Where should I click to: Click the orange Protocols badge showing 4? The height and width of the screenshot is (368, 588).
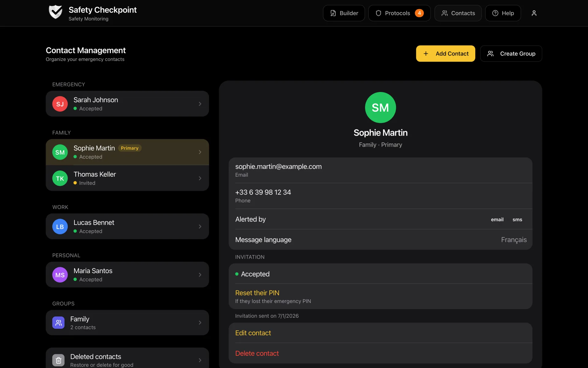(419, 13)
